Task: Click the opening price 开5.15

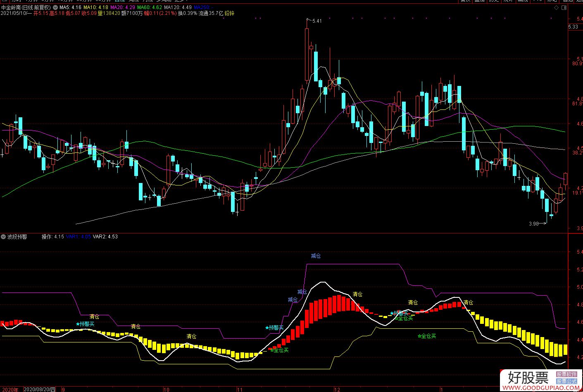Action: coord(41,13)
